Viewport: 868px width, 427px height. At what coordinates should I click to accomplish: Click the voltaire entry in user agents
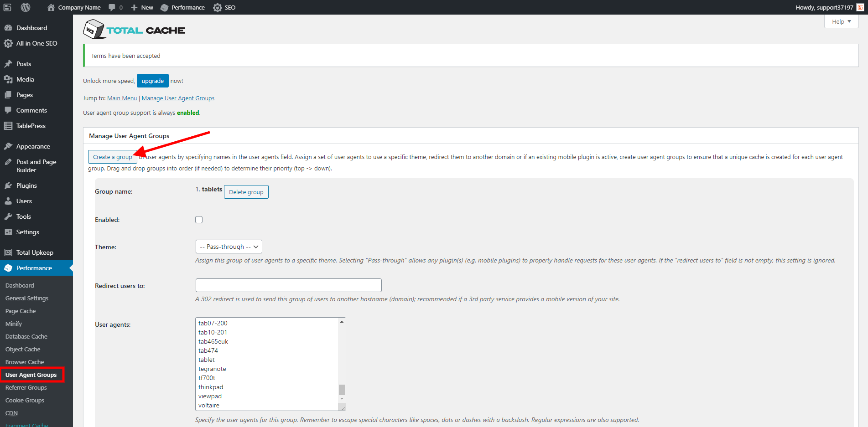(x=209, y=405)
